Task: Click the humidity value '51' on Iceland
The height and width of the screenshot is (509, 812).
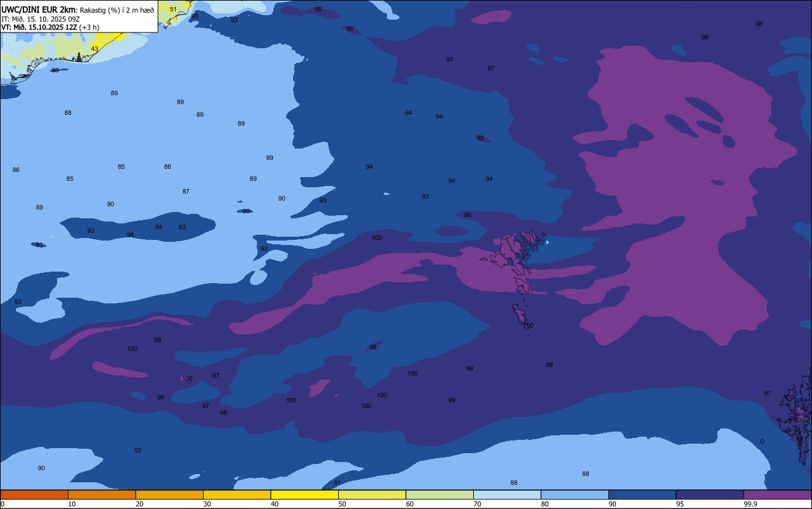Action: (x=173, y=10)
